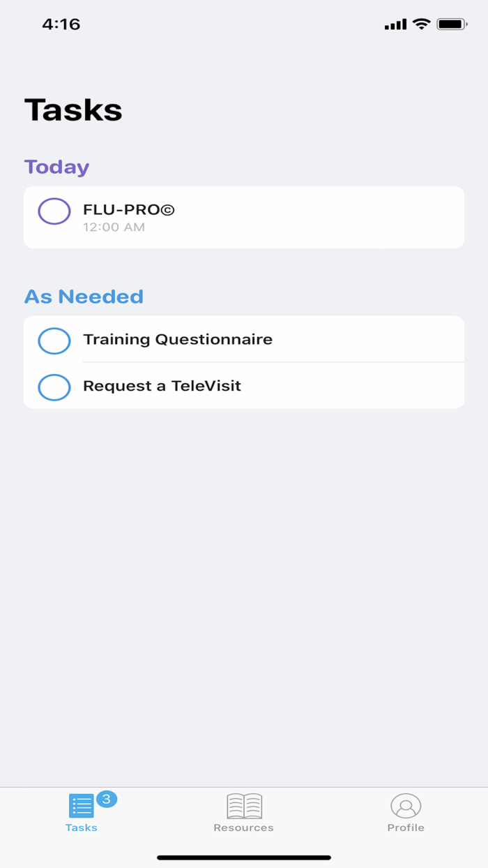The height and width of the screenshot is (868, 488).
Task: Check the Training Questionnaire circle
Action: 54,341
